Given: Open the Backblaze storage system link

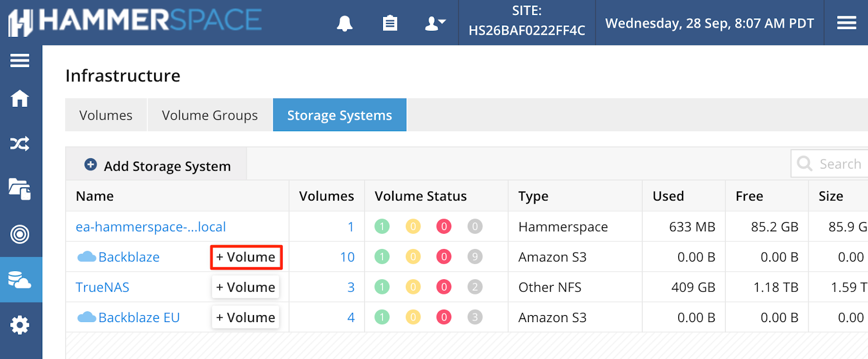Looking at the screenshot, I should (x=129, y=257).
